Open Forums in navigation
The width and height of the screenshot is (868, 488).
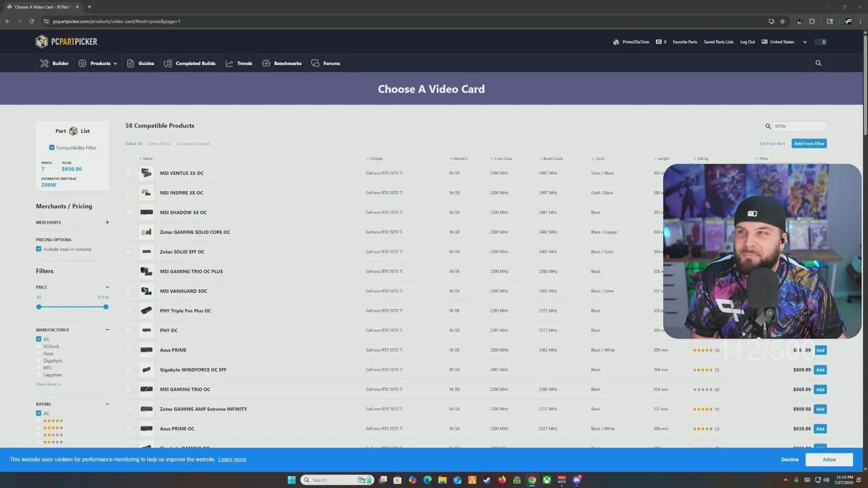pyautogui.click(x=332, y=63)
